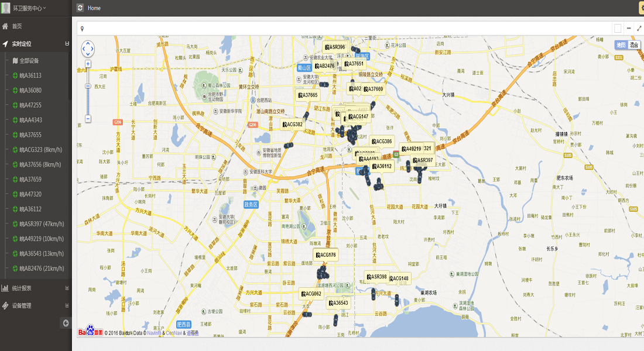The image size is (644, 351).
Task: Expand the 统计报表 section
Action: point(67,288)
